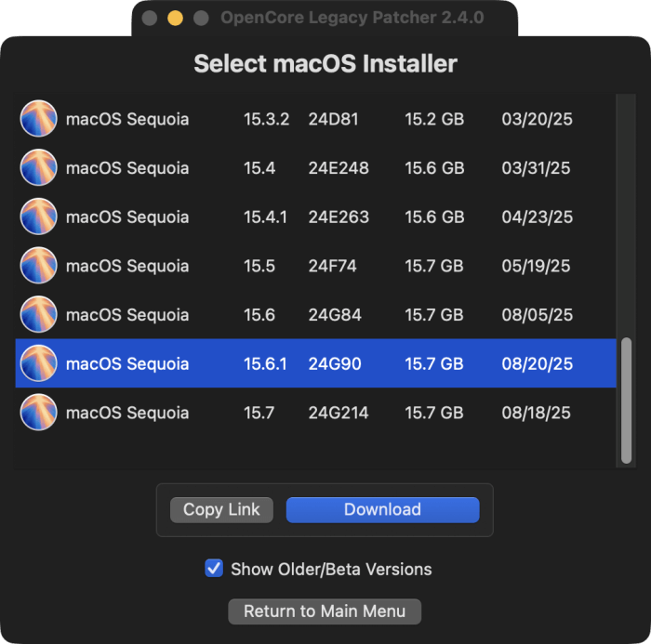Image resolution: width=651 pixels, height=644 pixels.
Task: Uncheck Show Older/Beta Versions checkbox
Action: pyautogui.click(x=214, y=569)
